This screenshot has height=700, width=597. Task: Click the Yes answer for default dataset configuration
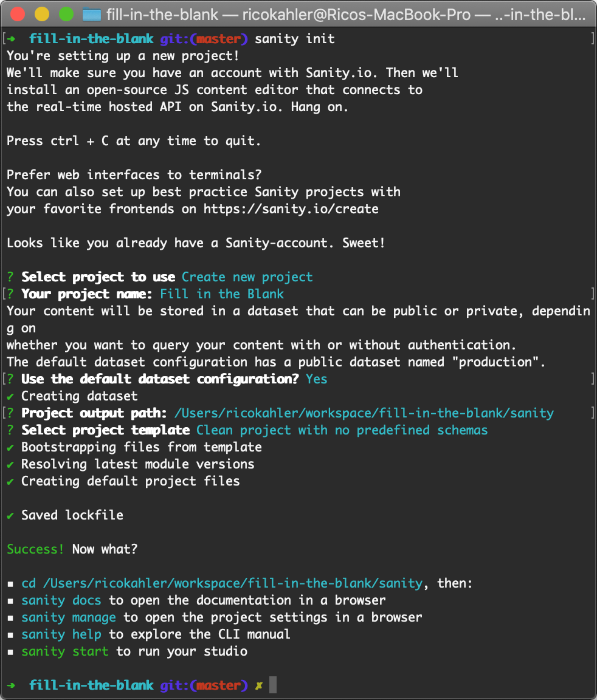pyautogui.click(x=316, y=379)
